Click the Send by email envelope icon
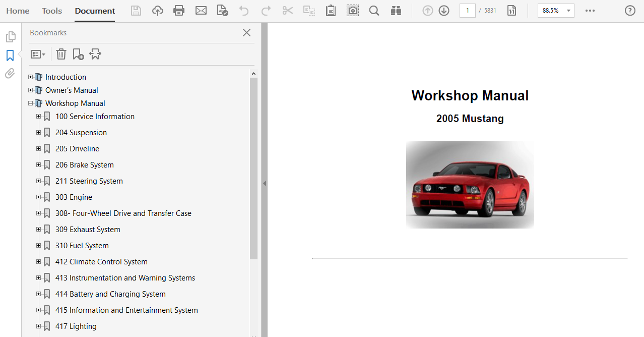The height and width of the screenshot is (337, 644). click(201, 11)
